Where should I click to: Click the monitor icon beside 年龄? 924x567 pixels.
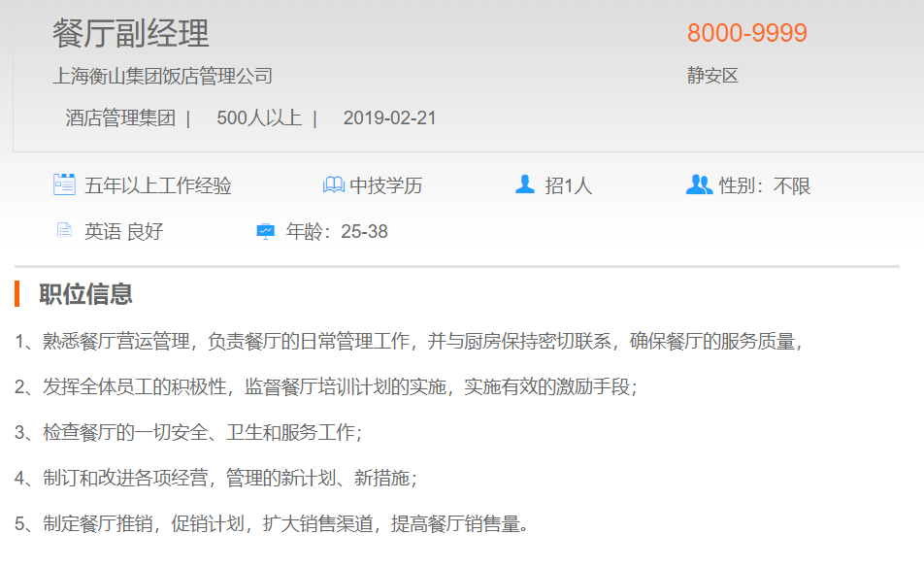pyautogui.click(x=265, y=231)
